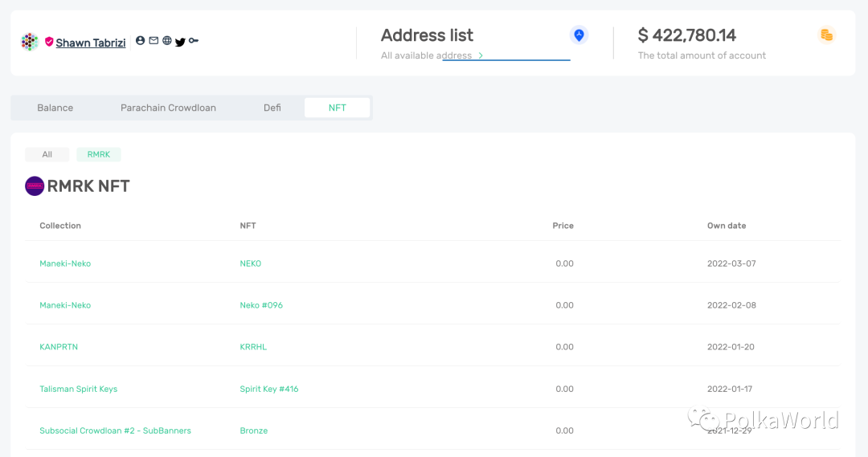Click the account identicon avatar
The height and width of the screenshot is (457, 868).
click(30, 42)
